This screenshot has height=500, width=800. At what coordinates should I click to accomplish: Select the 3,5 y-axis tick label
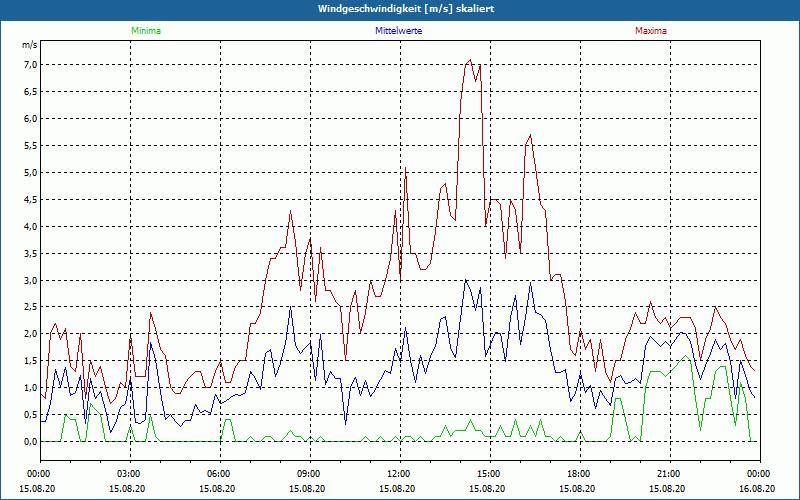30,254
